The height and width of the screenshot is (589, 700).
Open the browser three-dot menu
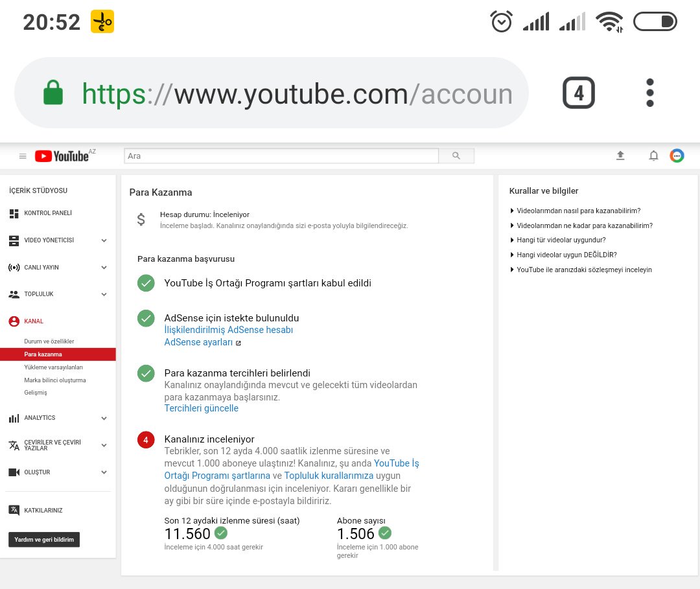click(x=650, y=93)
